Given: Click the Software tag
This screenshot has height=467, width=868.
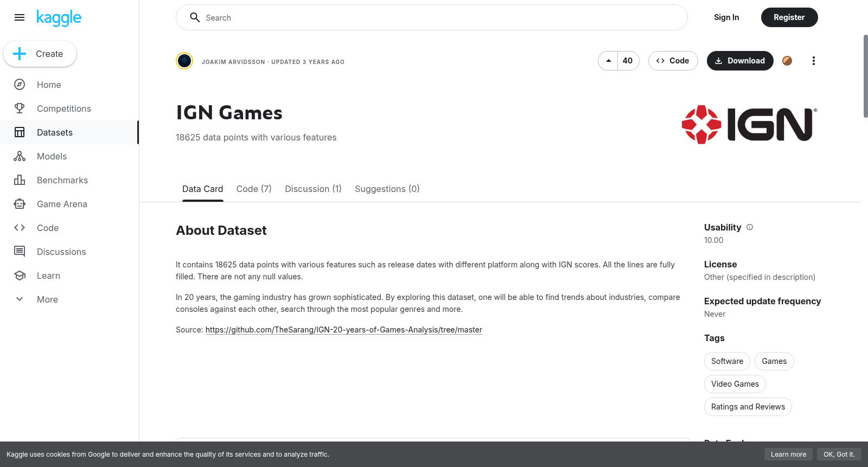Looking at the screenshot, I should coord(727,361).
